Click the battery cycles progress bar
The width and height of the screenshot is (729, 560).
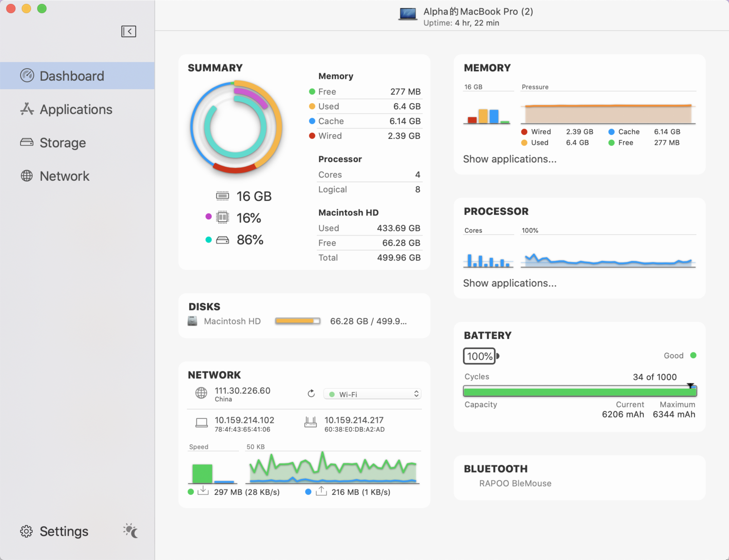click(580, 391)
